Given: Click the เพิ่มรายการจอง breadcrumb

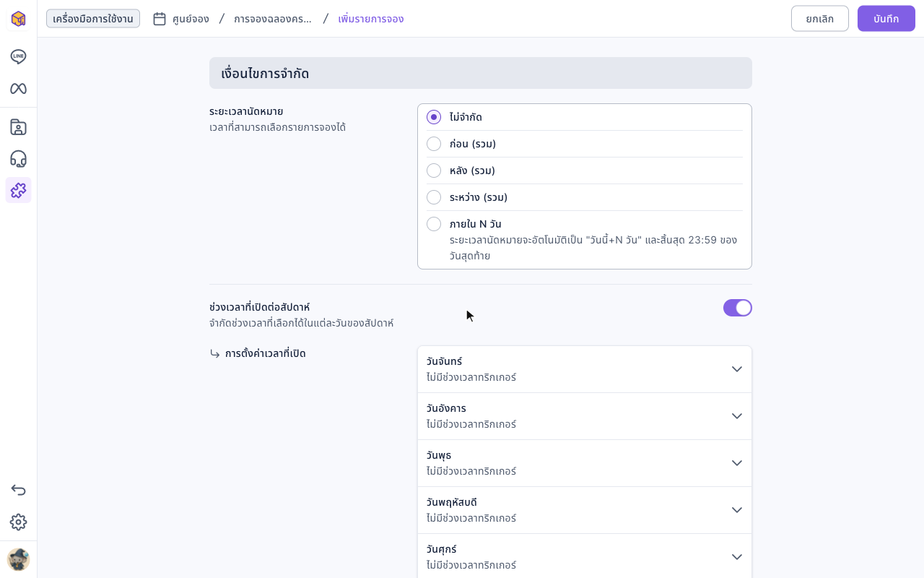Looking at the screenshot, I should [x=371, y=19].
